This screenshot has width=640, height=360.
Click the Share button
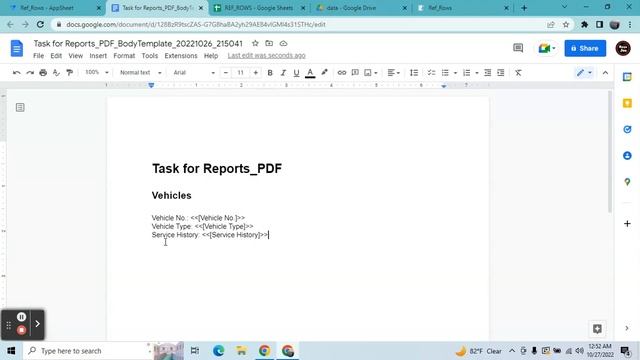click(x=585, y=48)
